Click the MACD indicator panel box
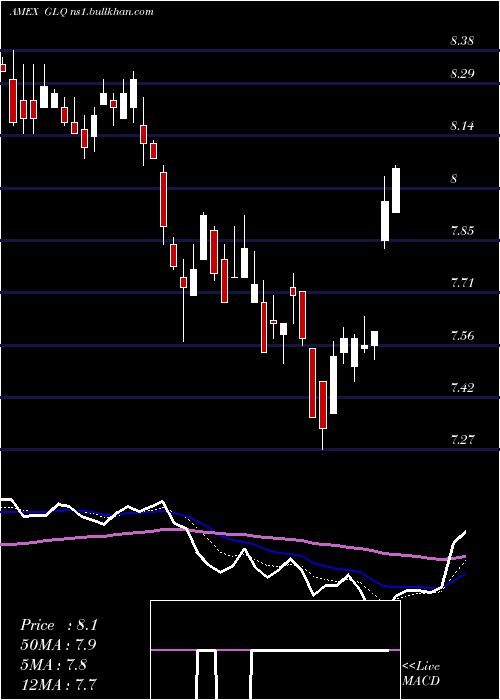 [x=275, y=650]
